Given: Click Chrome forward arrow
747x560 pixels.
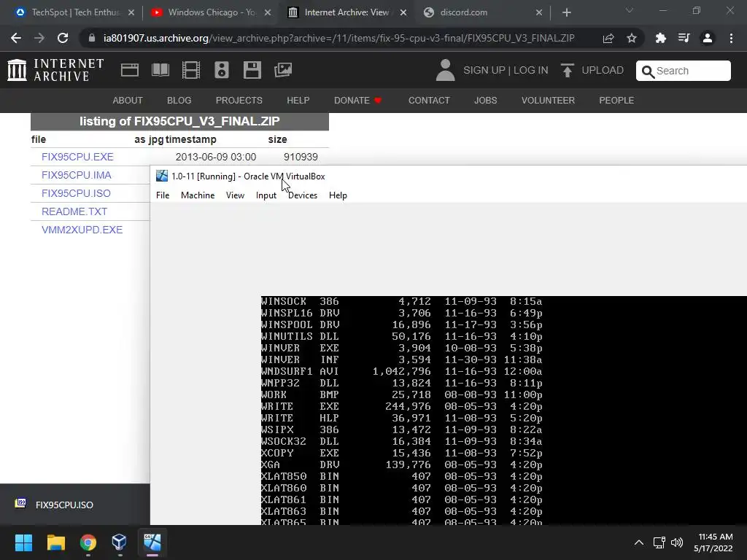Looking at the screenshot, I should click(39, 38).
